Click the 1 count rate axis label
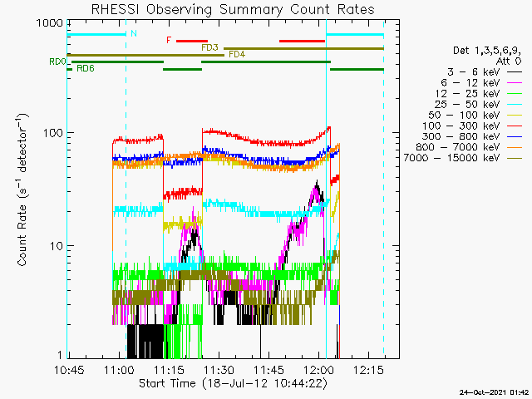Screen dimensions: 532x399 coord(60,355)
